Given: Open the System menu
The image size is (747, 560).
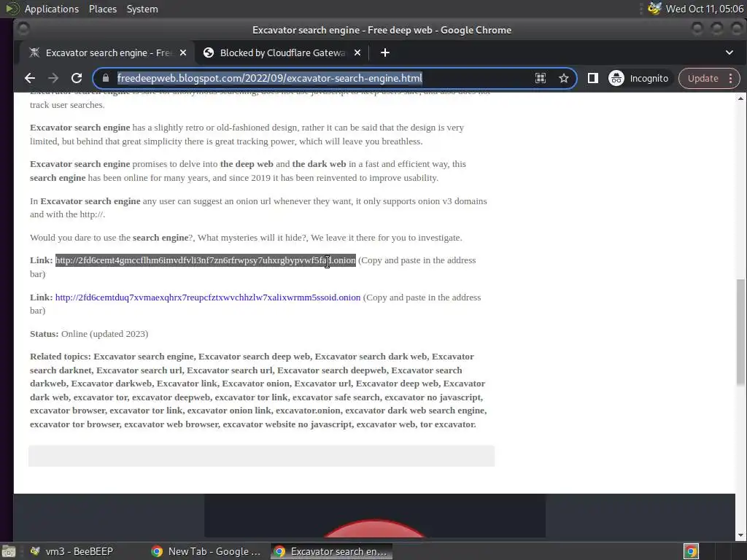Looking at the screenshot, I should pos(142,9).
